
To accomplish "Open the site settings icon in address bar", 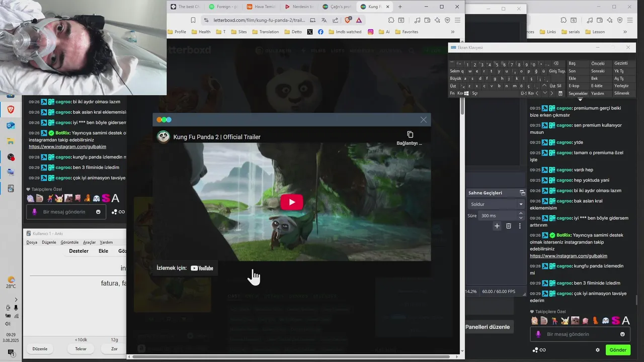I will click(x=206, y=20).
